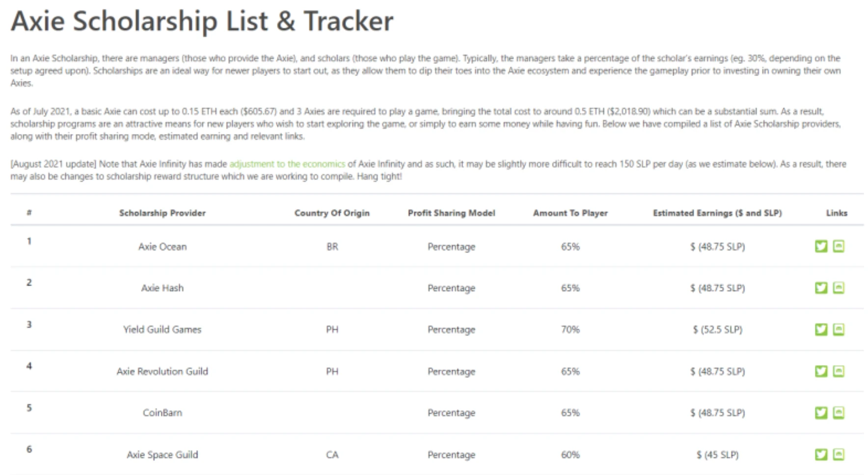Open Axie Space Guild Discord icon
The width and height of the screenshot is (868, 475).
pos(839,454)
